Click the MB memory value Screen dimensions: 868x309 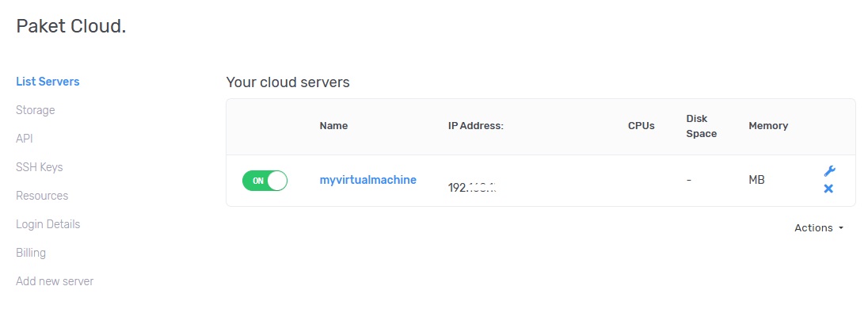pyautogui.click(x=757, y=180)
